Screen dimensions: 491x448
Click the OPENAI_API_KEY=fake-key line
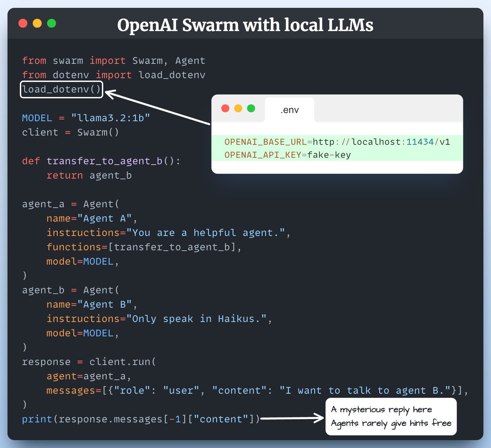point(288,155)
